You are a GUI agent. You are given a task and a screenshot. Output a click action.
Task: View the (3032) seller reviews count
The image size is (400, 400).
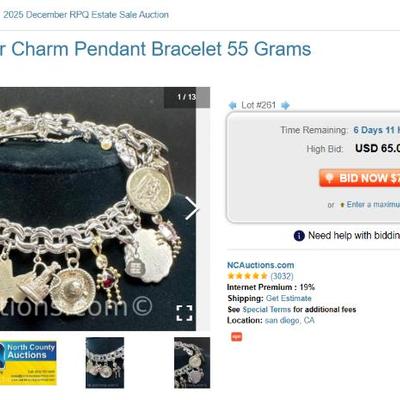tap(282, 276)
